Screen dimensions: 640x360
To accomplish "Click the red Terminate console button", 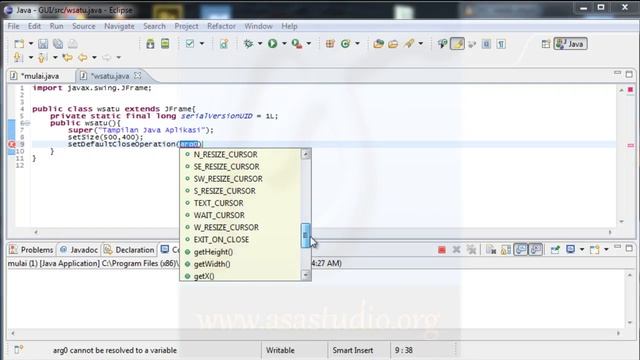I will coord(441,250).
